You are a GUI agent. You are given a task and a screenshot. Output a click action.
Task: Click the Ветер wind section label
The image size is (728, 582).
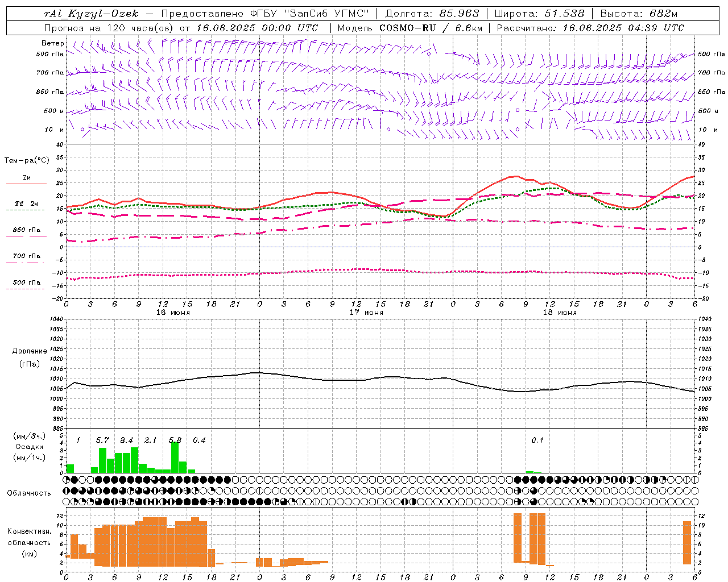53,43
